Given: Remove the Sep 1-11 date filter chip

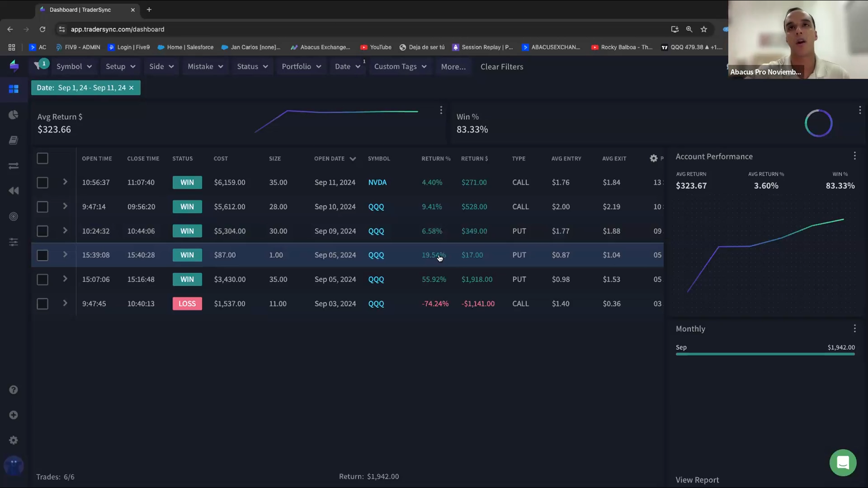Looking at the screenshot, I should pyautogui.click(x=132, y=88).
